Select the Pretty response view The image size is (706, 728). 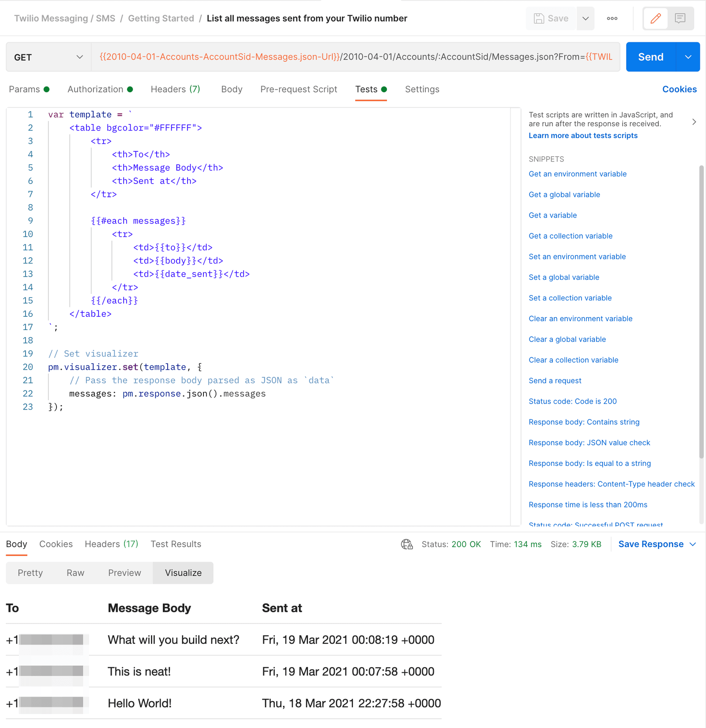pyautogui.click(x=30, y=573)
